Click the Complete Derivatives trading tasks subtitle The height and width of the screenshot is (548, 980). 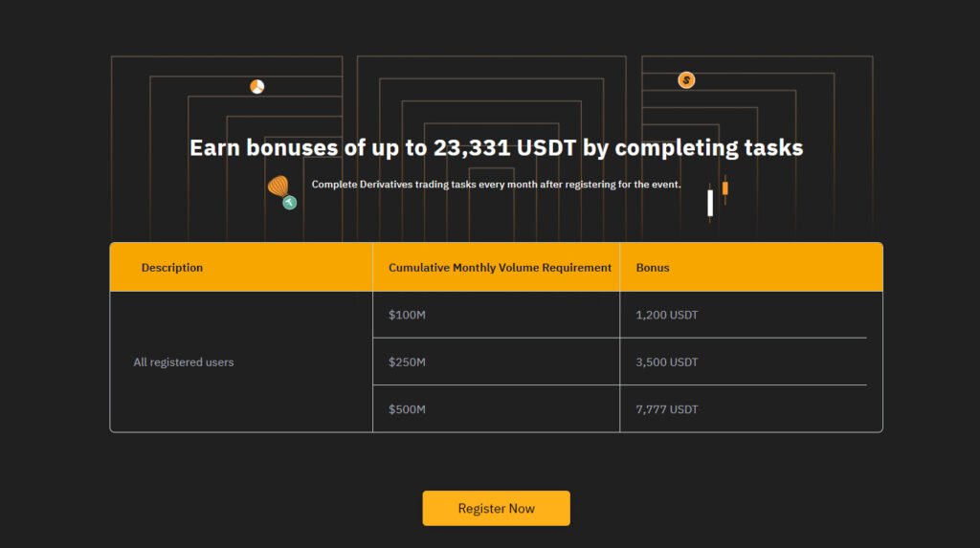tap(497, 185)
